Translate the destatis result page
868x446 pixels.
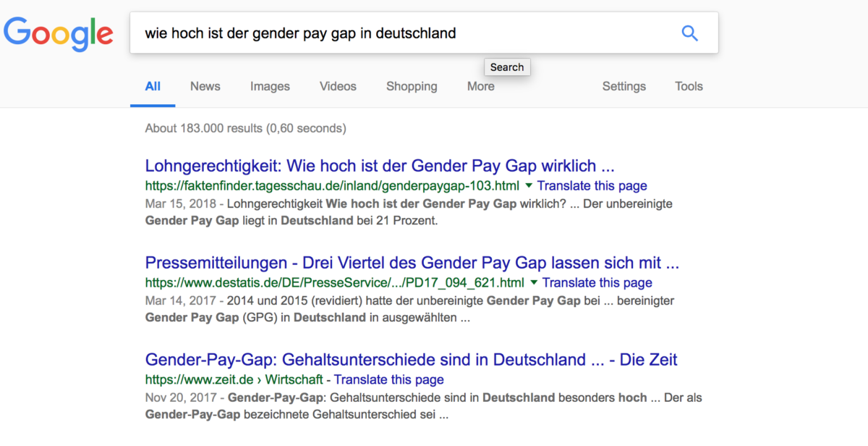[x=597, y=283]
